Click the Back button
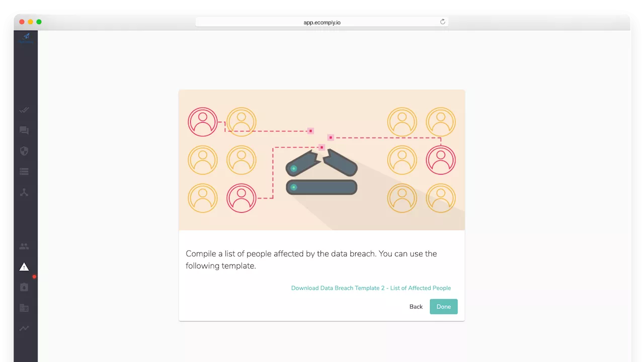Viewport: 644px width, 362px height. pyautogui.click(x=416, y=307)
